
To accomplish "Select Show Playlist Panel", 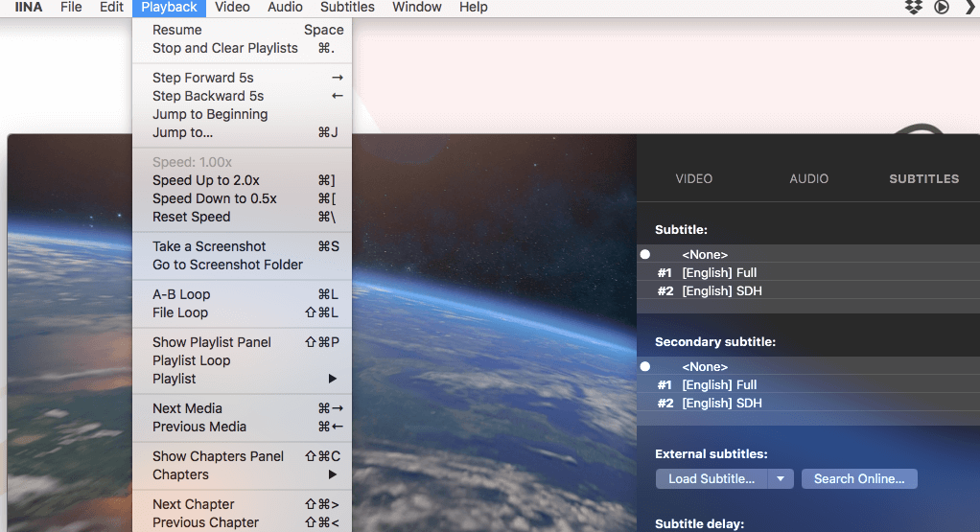I will 242,343.
